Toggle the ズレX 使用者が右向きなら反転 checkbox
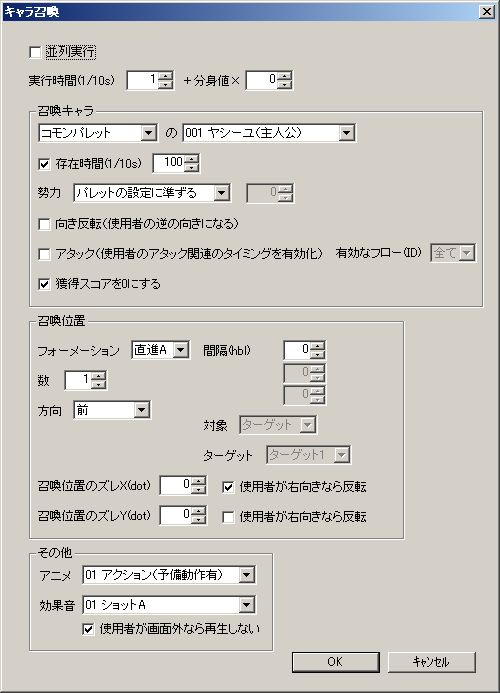Screen dimensions: 500x693 tap(228, 487)
